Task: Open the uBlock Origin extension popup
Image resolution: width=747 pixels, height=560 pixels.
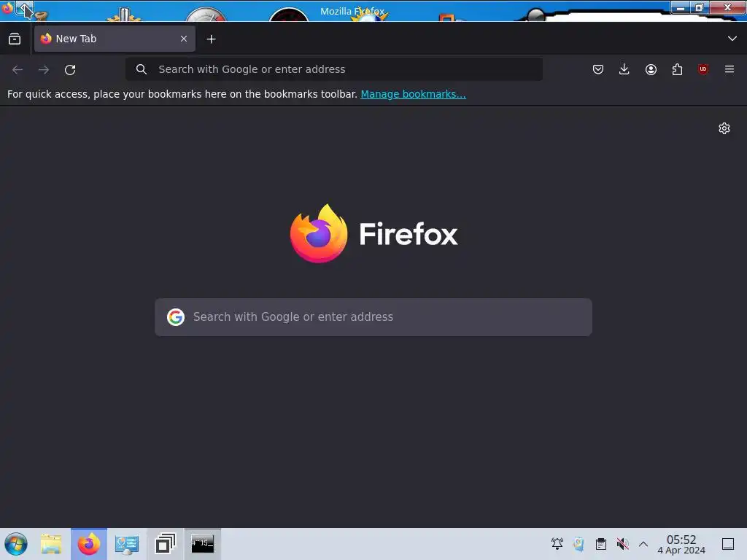Action: click(703, 69)
